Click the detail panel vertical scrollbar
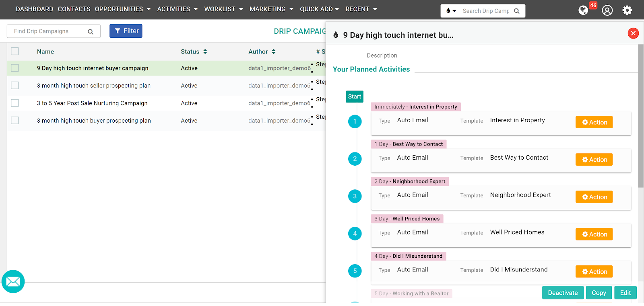 coord(641,116)
